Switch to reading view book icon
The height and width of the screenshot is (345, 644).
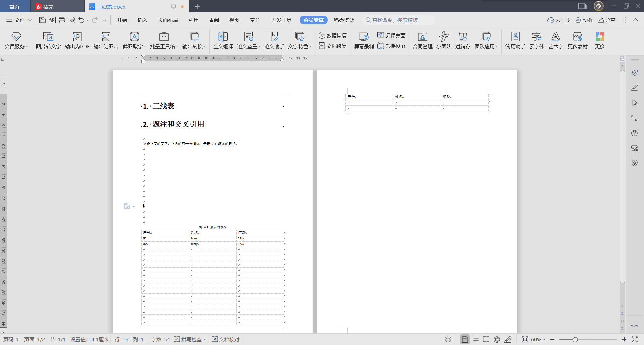[486, 339]
